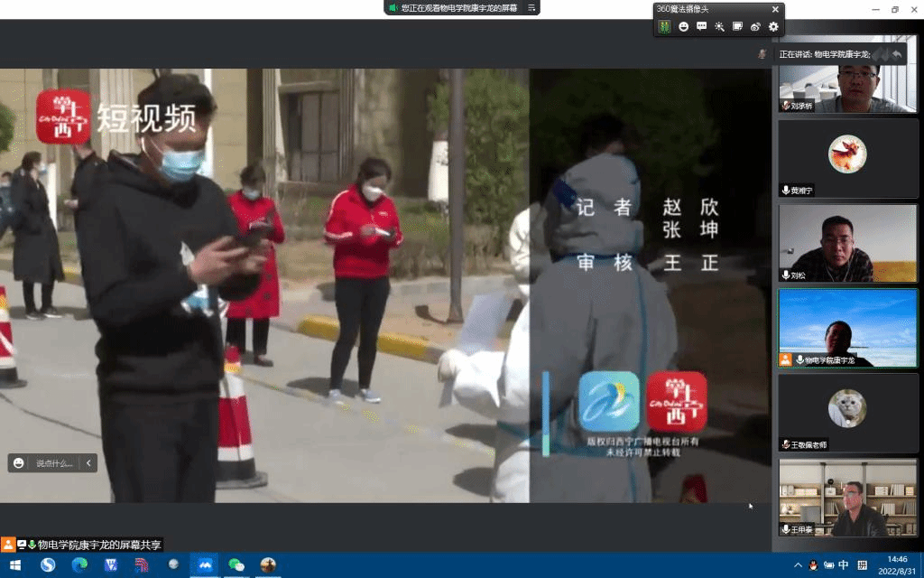Select 黄湘宁's participant tile
924x578 pixels.
coord(847,158)
